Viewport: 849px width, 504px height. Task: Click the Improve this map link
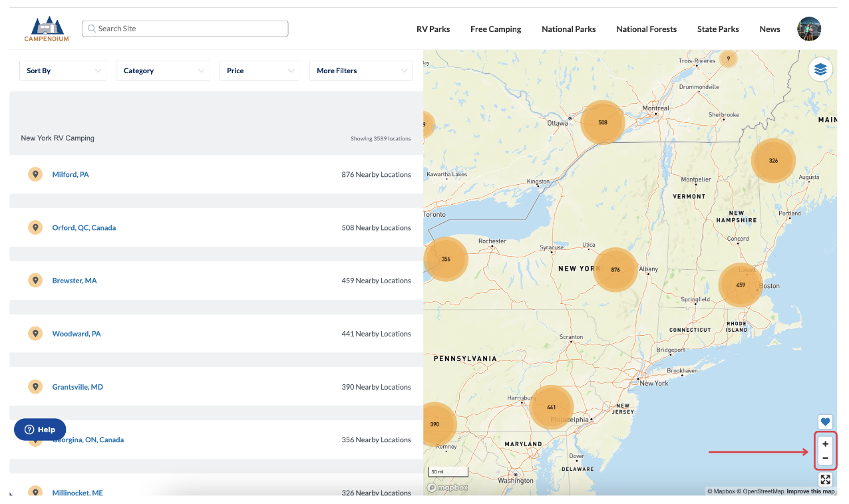pos(810,491)
